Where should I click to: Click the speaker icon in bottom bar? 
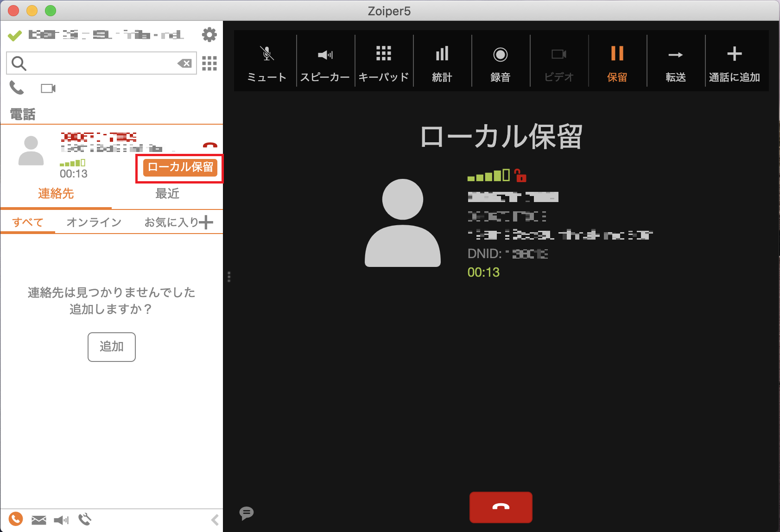61,520
